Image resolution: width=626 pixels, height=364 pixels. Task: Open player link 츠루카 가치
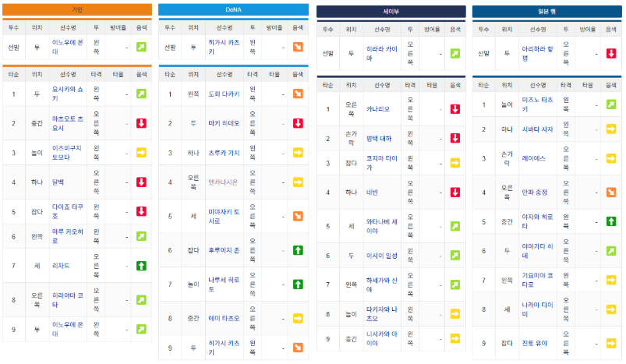tap(224, 153)
